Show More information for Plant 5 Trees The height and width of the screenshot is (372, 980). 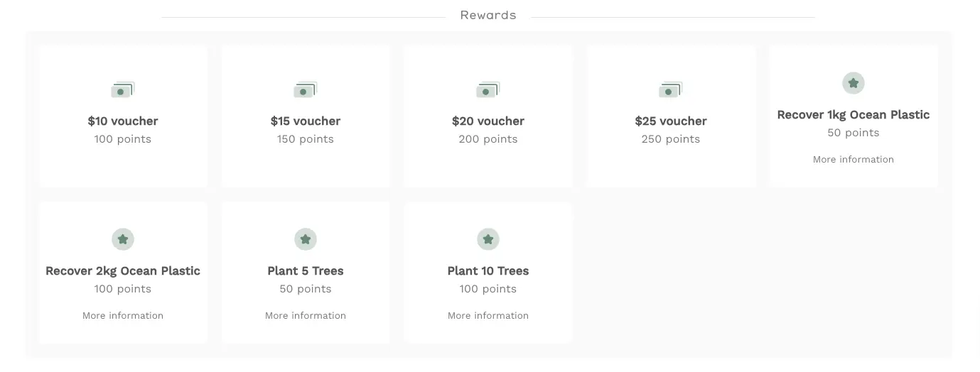306,316
